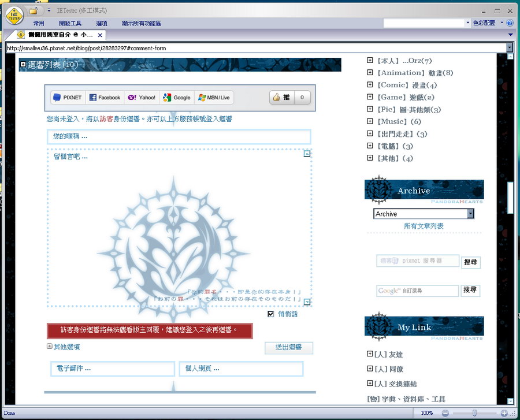Open the 開發工具 ribbon tab
The width and height of the screenshot is (520, 420).
[70, 23]
